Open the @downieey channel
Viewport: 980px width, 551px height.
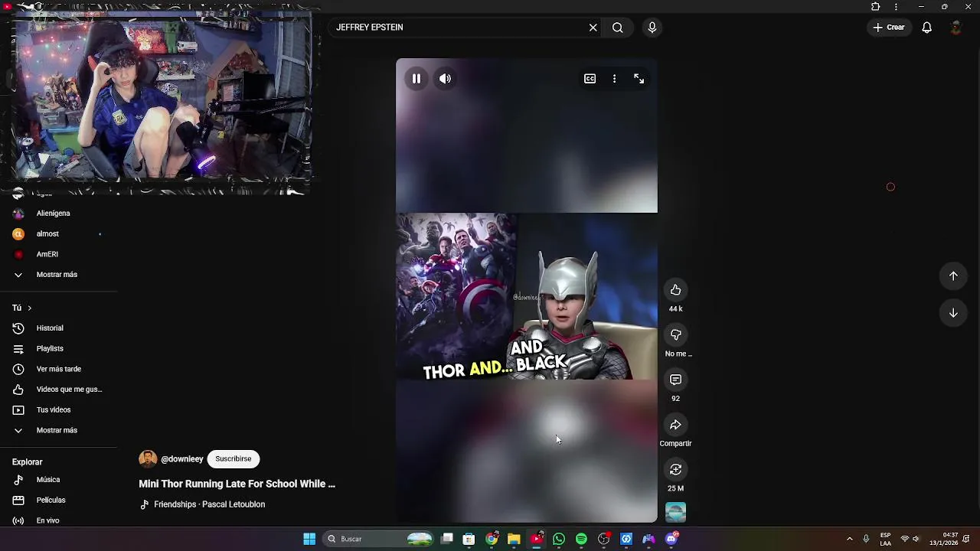pos(182,459)
